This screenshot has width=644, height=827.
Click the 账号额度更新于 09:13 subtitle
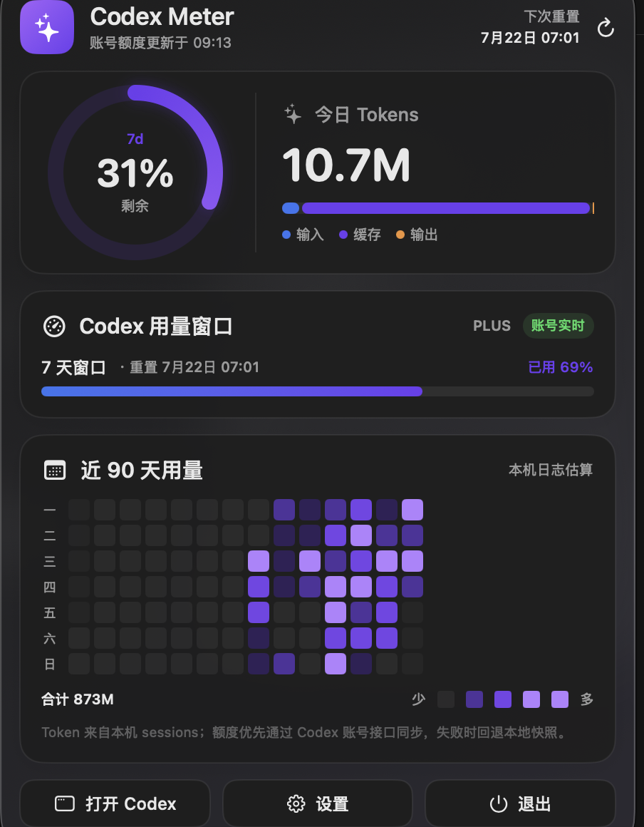pos(160,43)
